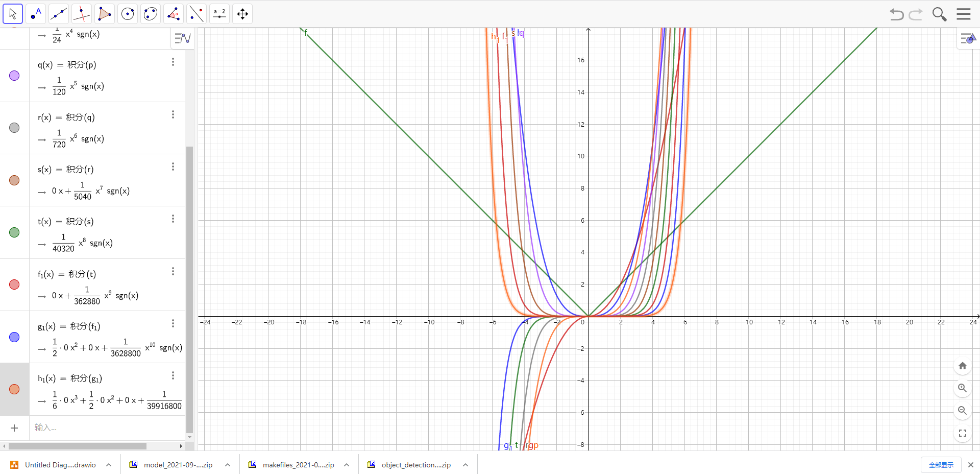Screen dimensions: 980x474
Task: Select the Polygon tool
Action: (x=105, y=14)
